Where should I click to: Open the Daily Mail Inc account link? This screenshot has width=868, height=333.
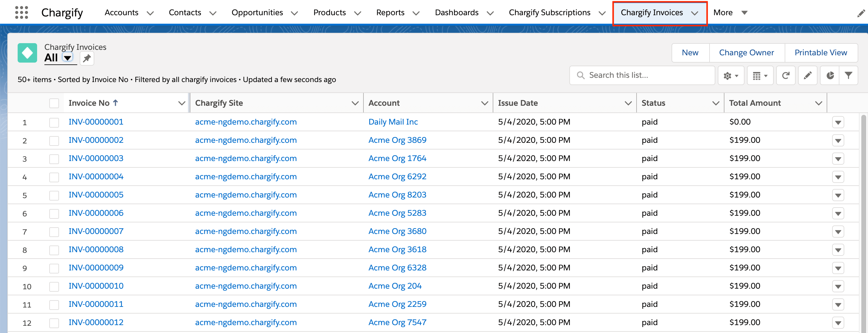(x=393, y=122)
